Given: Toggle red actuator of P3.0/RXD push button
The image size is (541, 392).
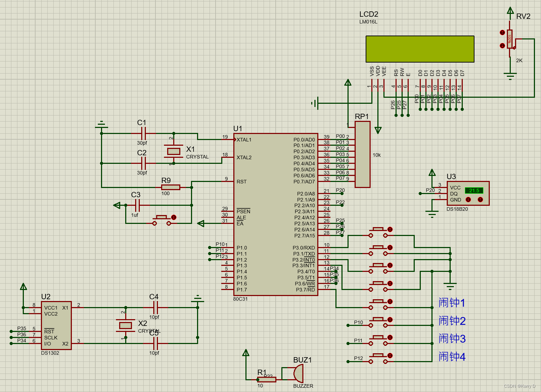Looking at the screenshot, I should pos(390,229).
